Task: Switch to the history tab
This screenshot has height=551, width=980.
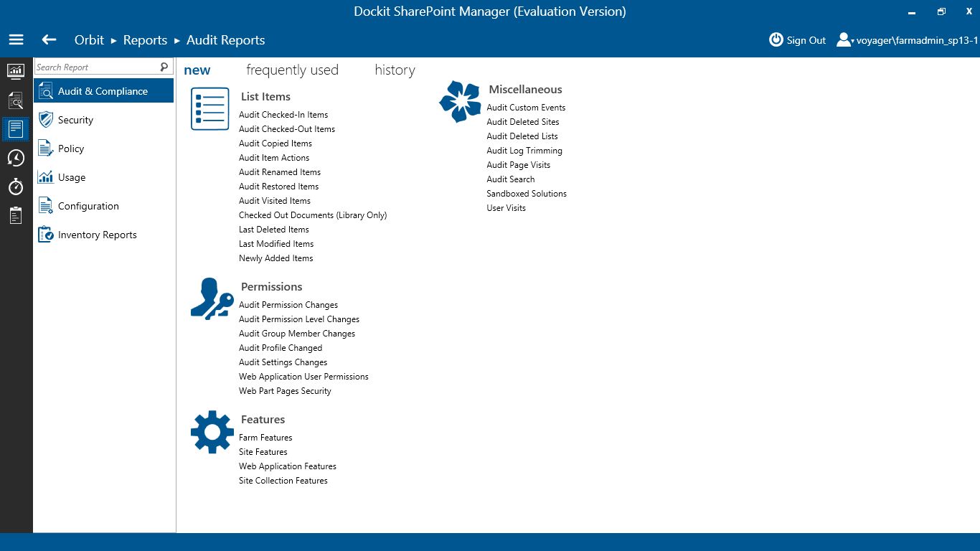Action: pyautogui.click(x=395, y=70)
